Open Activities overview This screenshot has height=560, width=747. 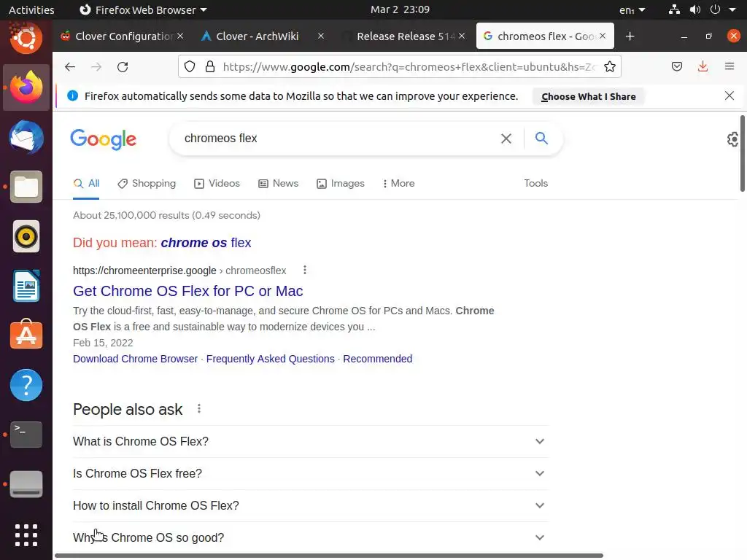pyautogui.click(x=31, y=9)
